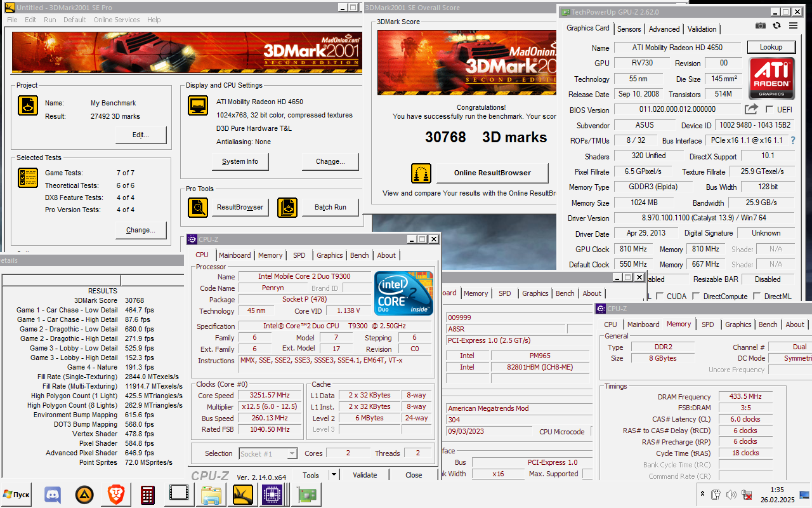Click the GPU-Z Name field ATI Mobility Radeon HD 4650
This screenshot has height=508, width=812.
click(678, 48)
